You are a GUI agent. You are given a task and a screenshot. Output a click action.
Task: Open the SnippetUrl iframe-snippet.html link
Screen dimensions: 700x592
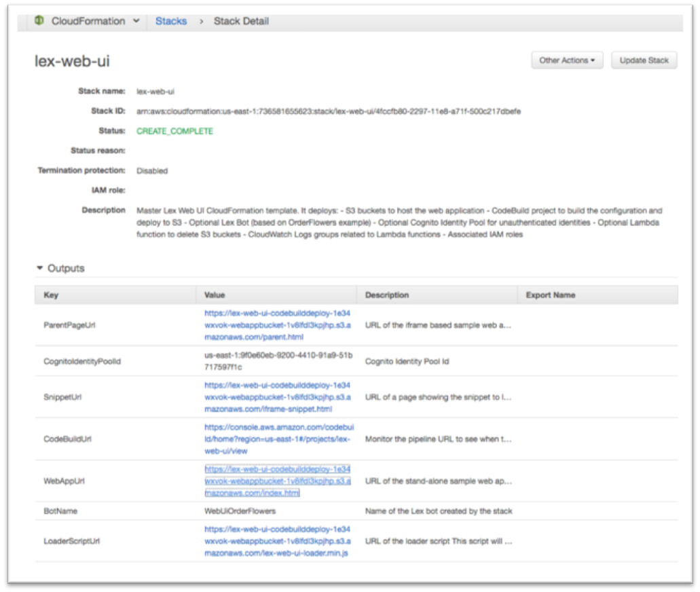pos(278,397)
